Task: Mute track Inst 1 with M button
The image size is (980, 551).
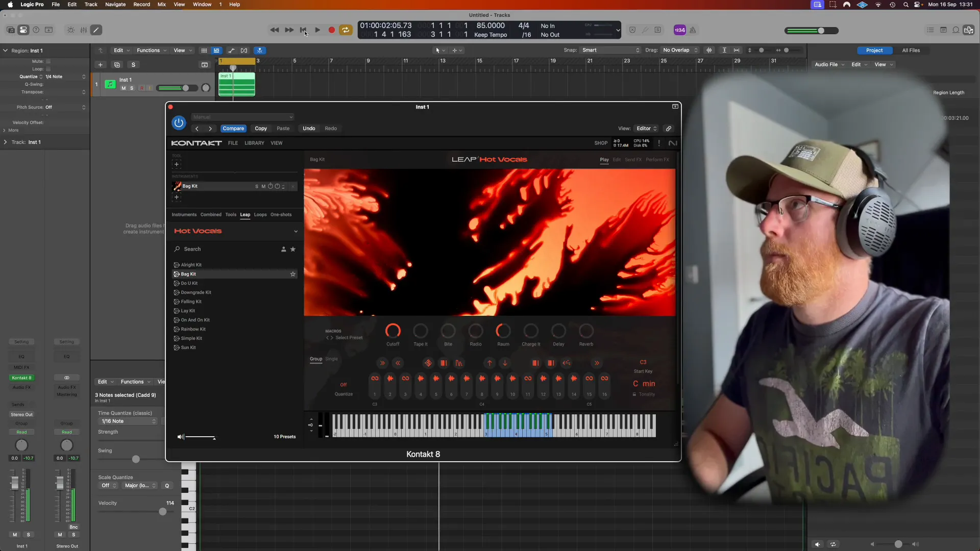Action: pos(124,88)
